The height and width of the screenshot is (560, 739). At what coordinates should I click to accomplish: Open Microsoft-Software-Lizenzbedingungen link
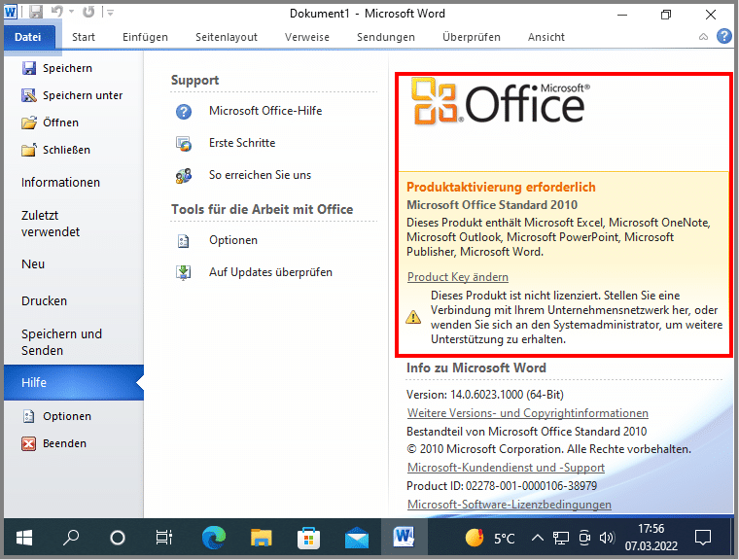[509, 505]
